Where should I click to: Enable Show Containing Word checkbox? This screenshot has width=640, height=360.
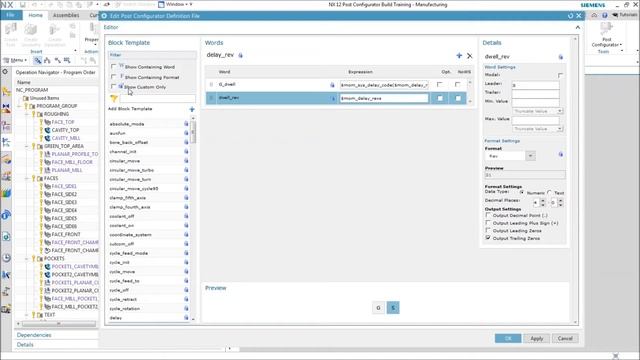click(x=114, y=67)
